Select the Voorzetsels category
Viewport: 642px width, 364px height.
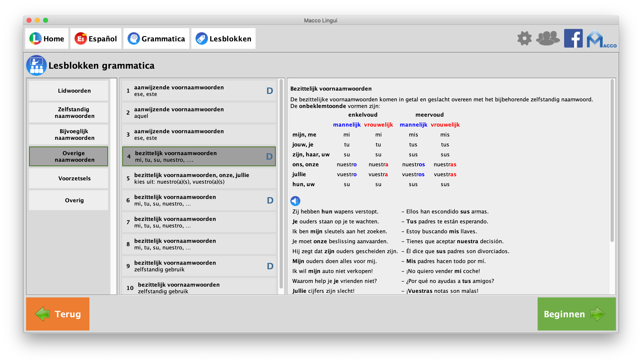point(74,178)
